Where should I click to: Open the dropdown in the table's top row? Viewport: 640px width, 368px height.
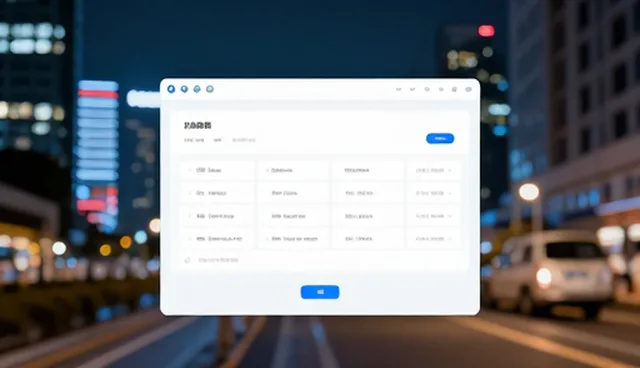(x=433, y=170)
